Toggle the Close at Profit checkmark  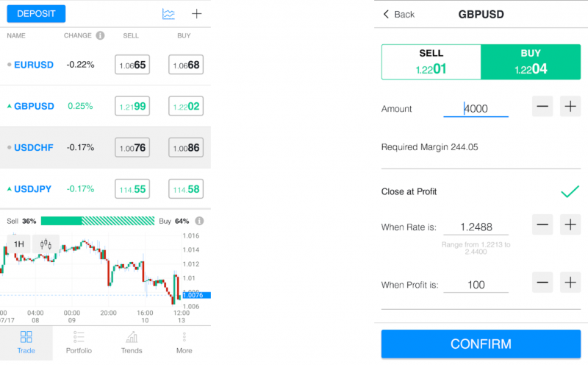[570, 191]
